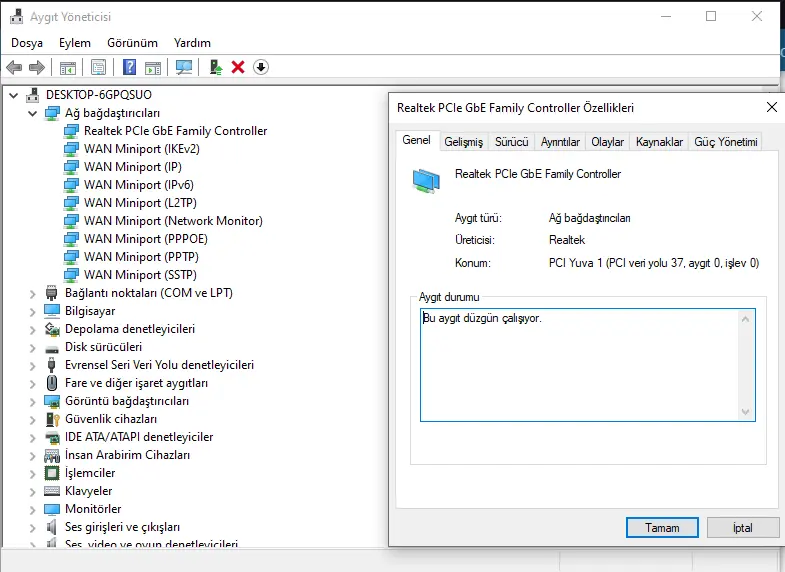
Task: Click the black down-arrow Disable device icon
Action: click(261, 67)
